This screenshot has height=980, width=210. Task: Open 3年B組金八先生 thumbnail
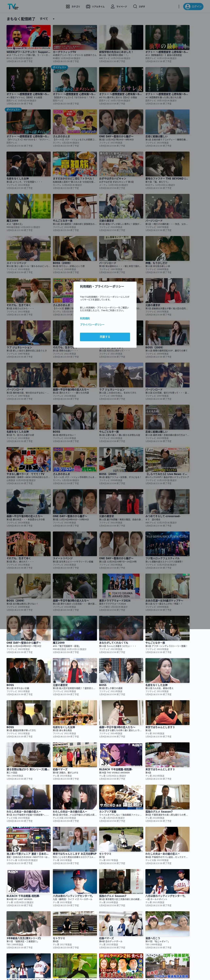[x=29, y=924]
